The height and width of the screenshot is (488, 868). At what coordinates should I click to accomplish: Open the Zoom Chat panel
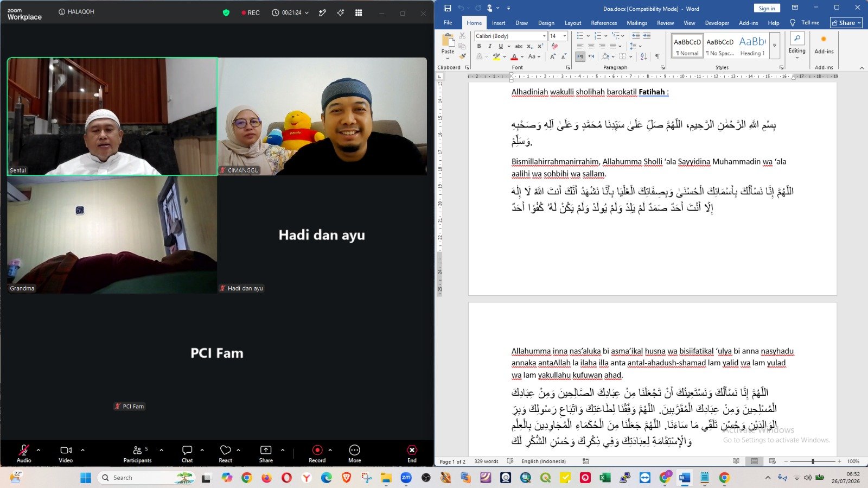point(187,454)
